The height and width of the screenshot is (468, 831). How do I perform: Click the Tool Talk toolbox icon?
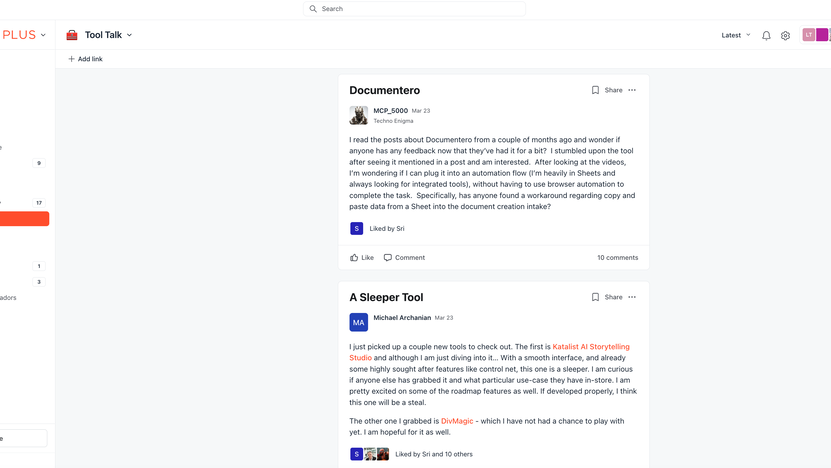72,35
